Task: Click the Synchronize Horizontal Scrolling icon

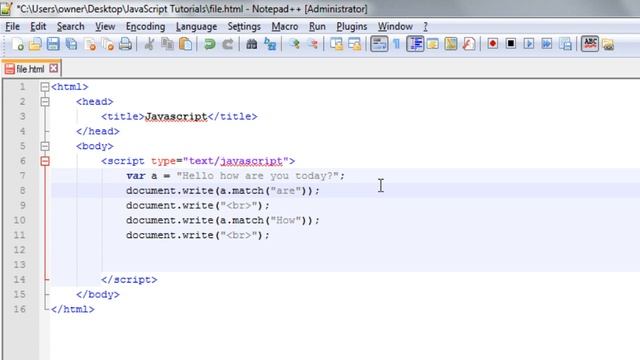Action: click(x=354, y=44)
